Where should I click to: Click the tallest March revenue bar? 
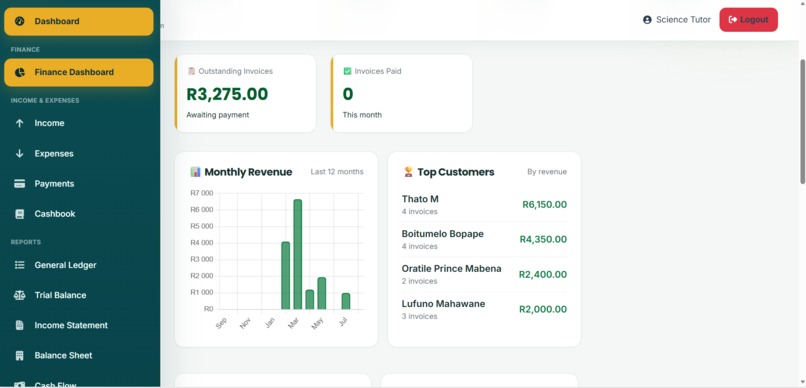click(x=298, y=254)
